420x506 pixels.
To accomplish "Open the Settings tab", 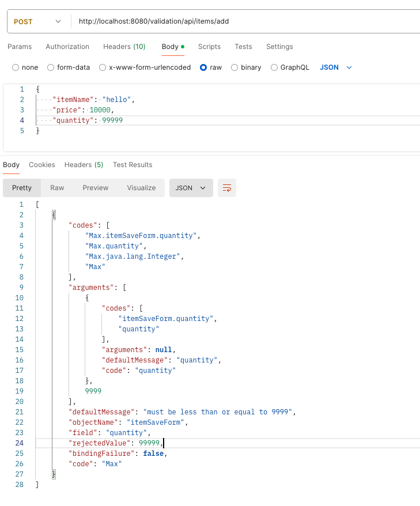I will pos(279,47).
